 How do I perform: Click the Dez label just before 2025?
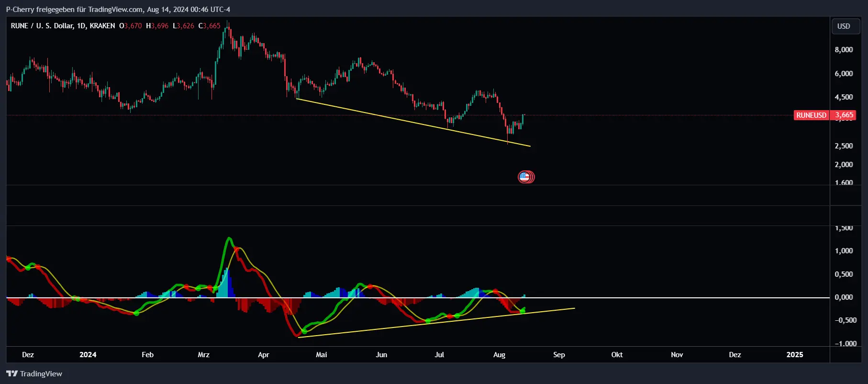(735, 355)
